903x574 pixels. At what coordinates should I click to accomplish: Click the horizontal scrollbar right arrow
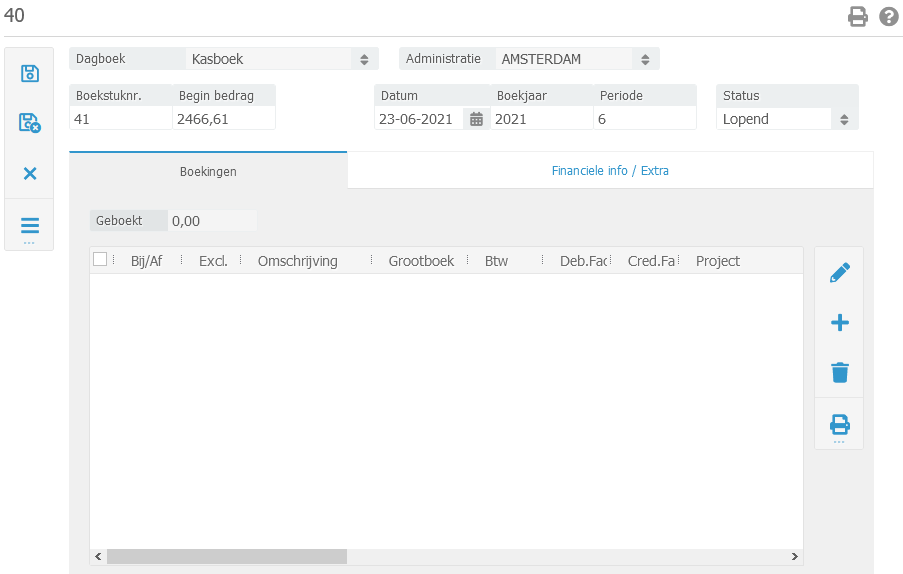point(795,556)
